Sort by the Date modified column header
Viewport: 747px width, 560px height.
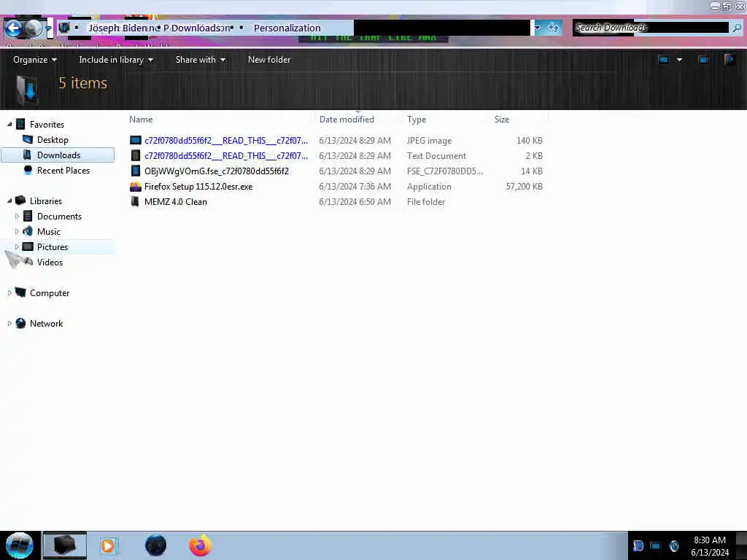[x=347, y=120]
